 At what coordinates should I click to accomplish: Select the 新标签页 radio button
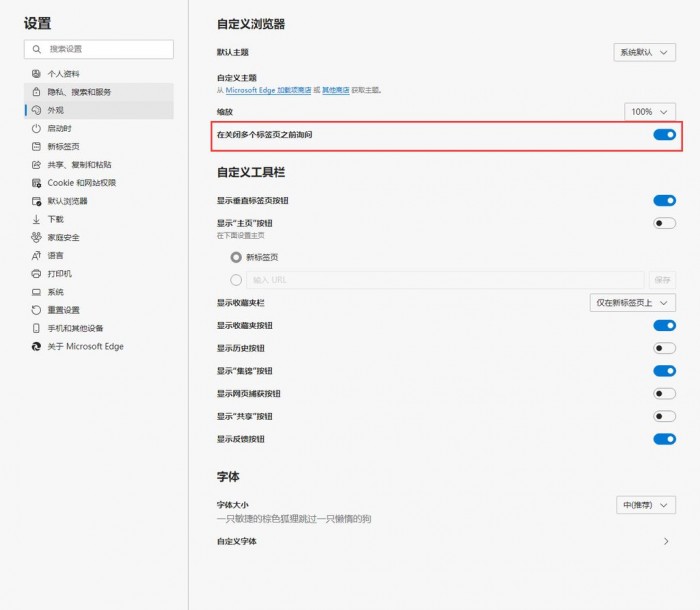[x=236, y=258]
